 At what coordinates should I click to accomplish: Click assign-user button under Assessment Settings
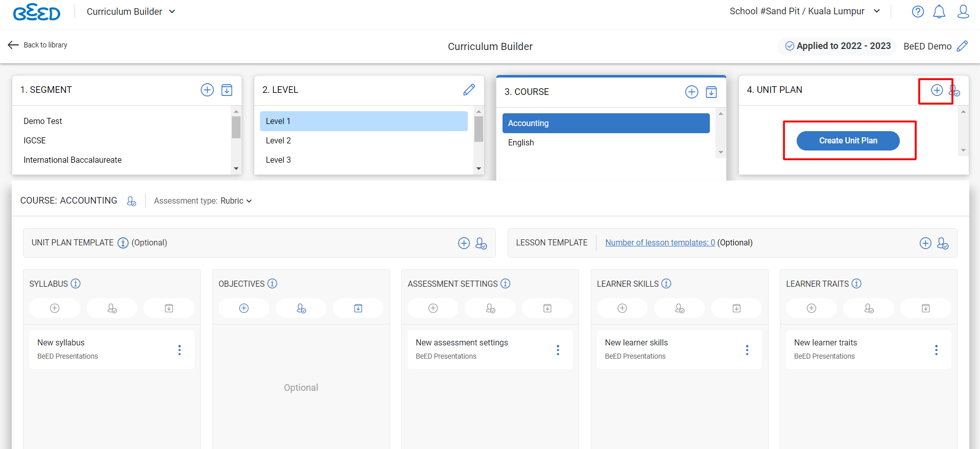(490, 308)
